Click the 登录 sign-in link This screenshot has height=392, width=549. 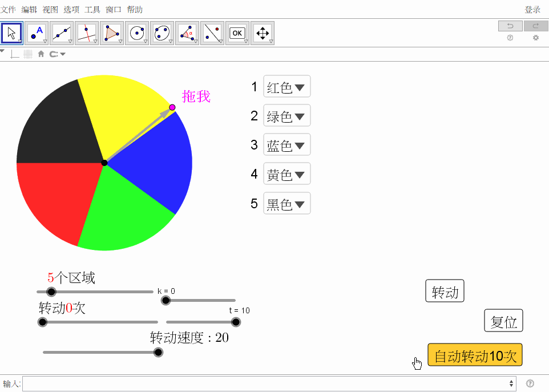(x=532, y=10)
